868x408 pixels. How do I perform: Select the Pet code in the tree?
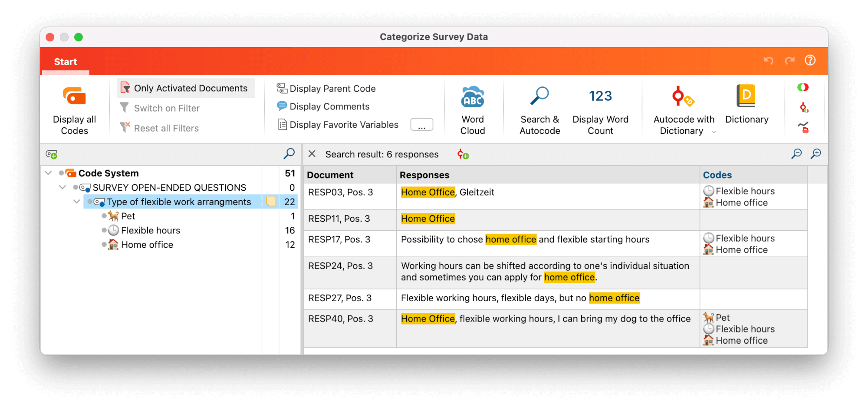[128, 216]
